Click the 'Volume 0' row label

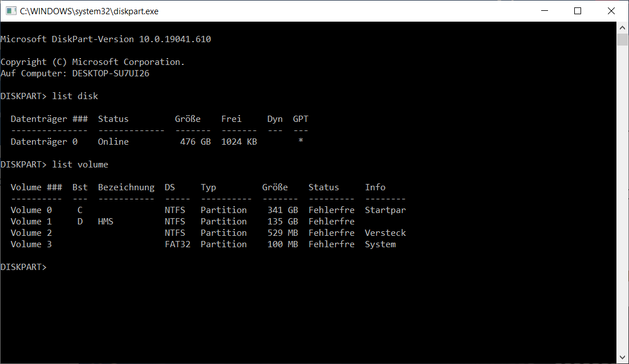tap(31, 210)
